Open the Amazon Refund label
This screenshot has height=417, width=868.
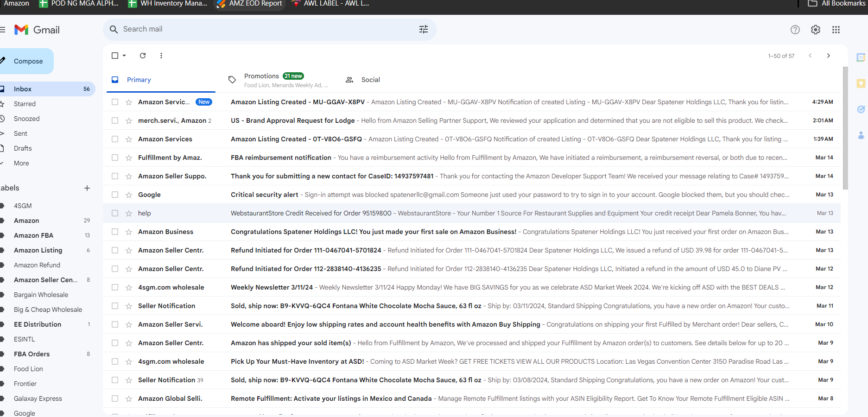pos(37,265)
